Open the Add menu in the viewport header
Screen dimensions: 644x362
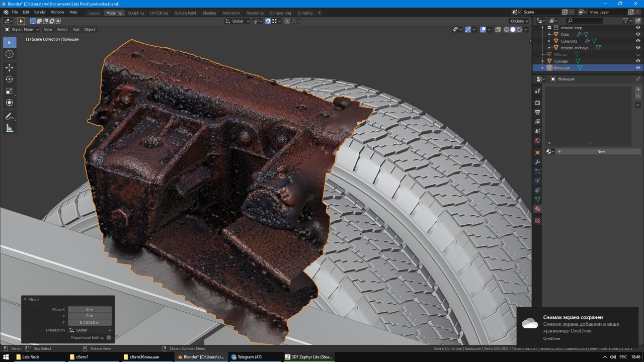76,29
